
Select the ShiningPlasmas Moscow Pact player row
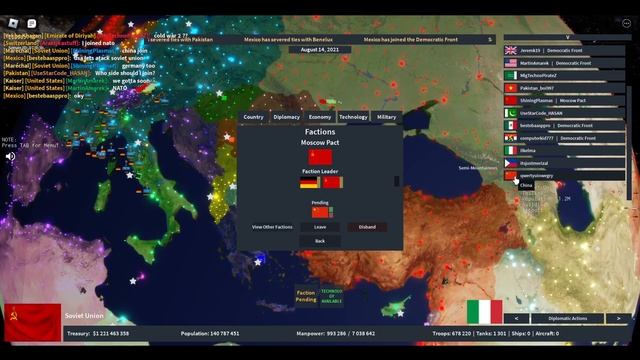pyautogui.click(x=564, y=100)
